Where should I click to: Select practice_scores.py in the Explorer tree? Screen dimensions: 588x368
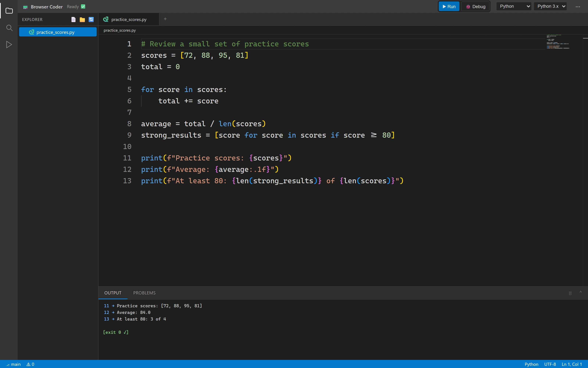[58, 32]
